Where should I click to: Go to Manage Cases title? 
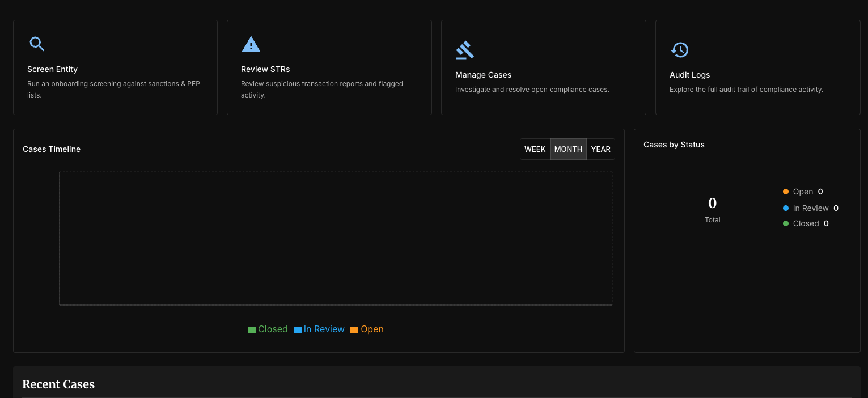483,75
